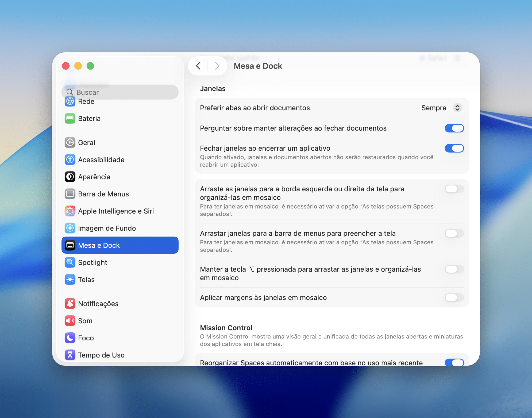532x418 pixels.
Task: Open the Bateria battery icon in sidebar
Action: pos(70,119)
